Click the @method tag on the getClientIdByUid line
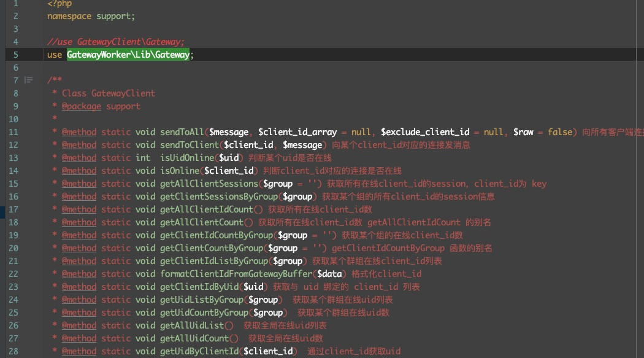 (x=79, y=287)
